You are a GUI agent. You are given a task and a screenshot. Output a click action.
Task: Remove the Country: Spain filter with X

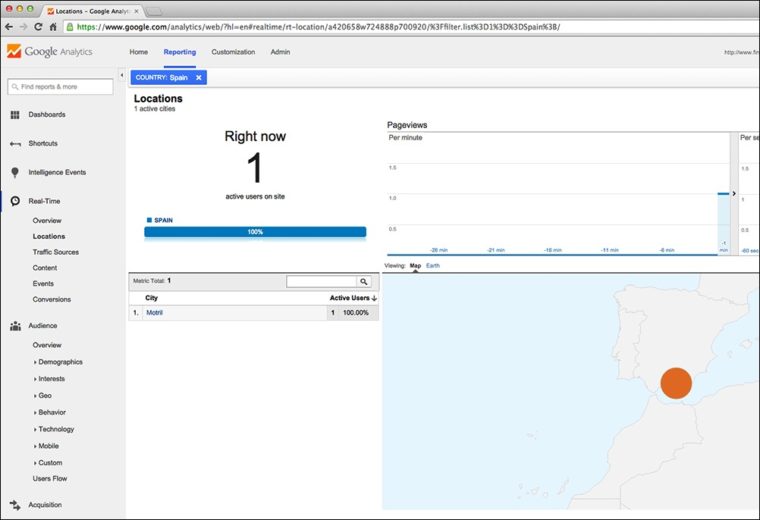click(199, 78)
